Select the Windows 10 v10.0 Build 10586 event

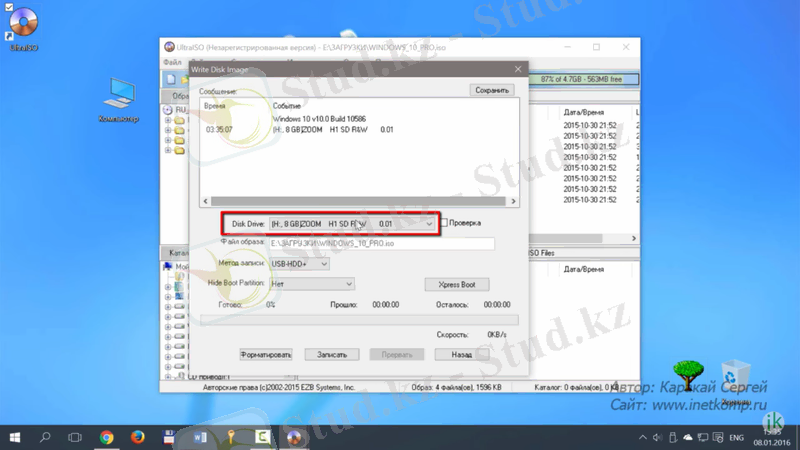[319, 119]
